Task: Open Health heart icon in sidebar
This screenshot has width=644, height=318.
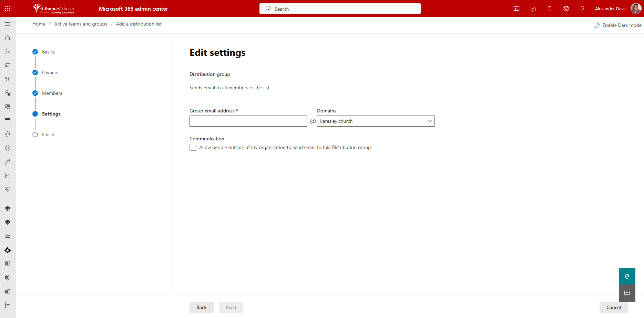Action: click(8, 189)
